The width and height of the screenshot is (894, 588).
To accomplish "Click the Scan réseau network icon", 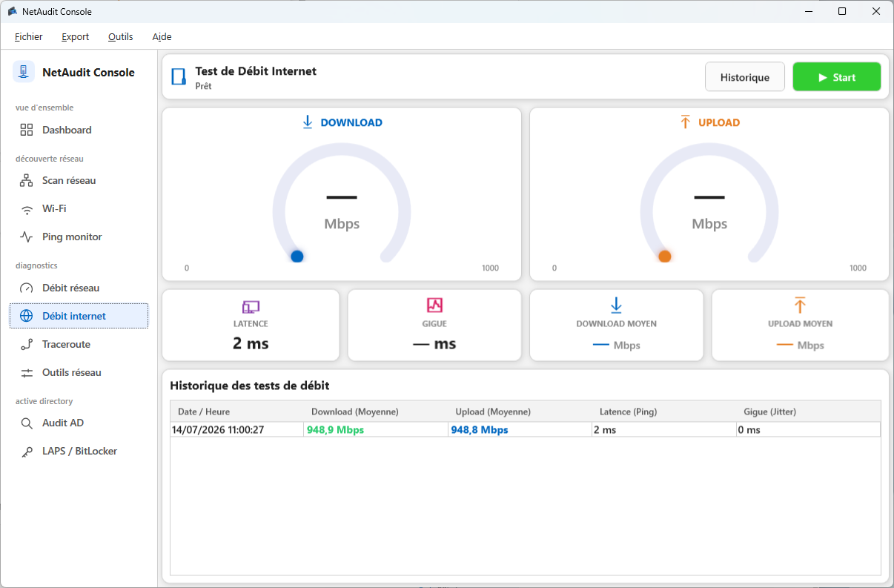I will point(27,180).
